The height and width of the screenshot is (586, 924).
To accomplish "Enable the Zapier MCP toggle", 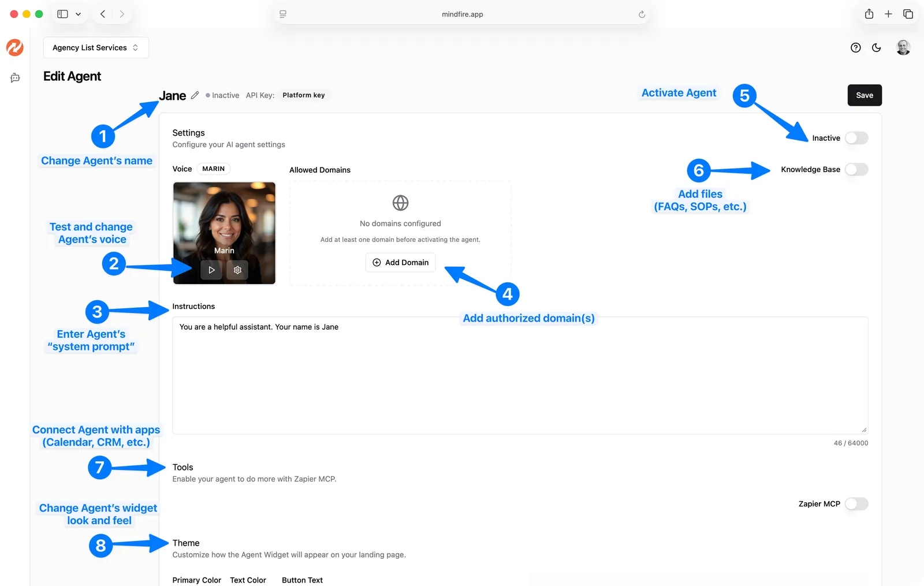I will coord(856,504).
